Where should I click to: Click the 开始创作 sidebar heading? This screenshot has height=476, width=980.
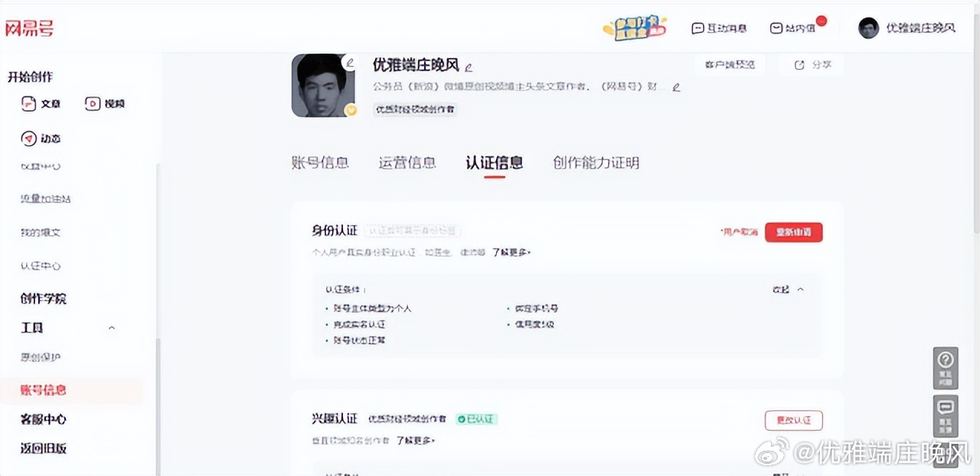(31, 77)
